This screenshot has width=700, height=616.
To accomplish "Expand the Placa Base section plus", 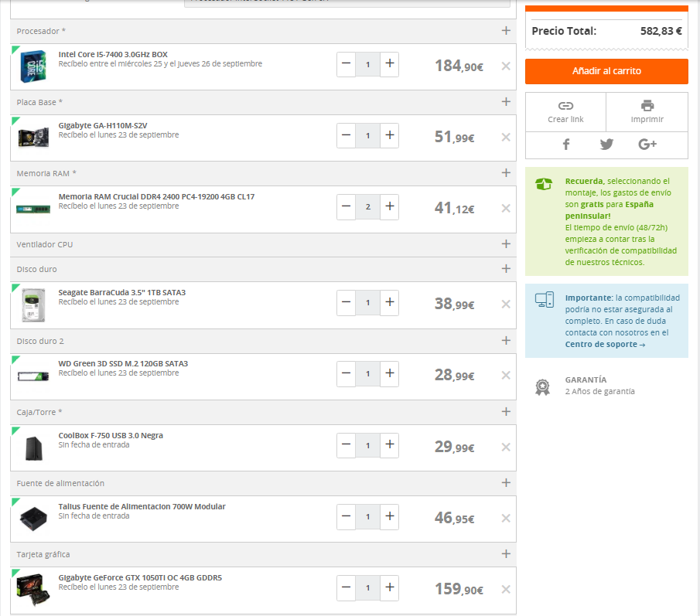I will (506, 101).
